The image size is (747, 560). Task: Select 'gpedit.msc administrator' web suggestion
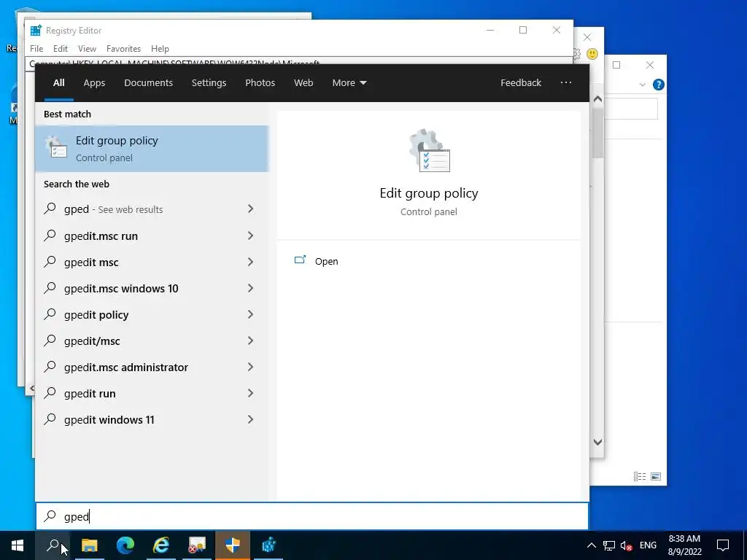(x=152, y=367)
